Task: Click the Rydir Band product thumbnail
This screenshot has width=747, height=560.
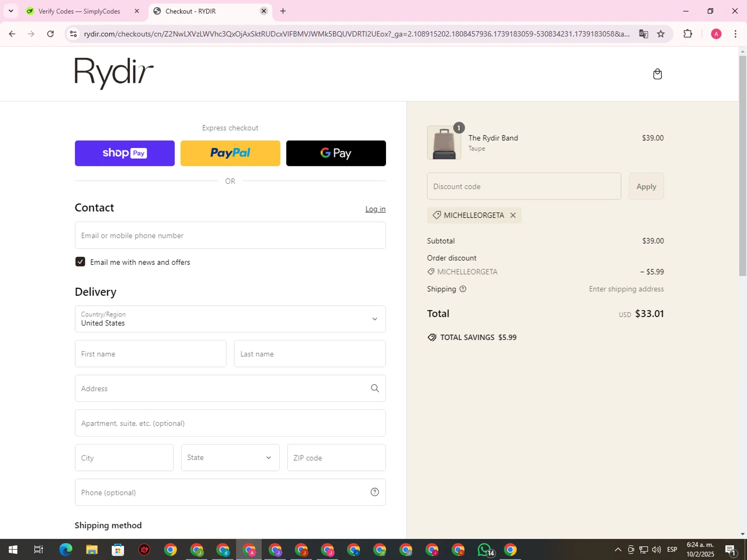Action: point(444,143)
